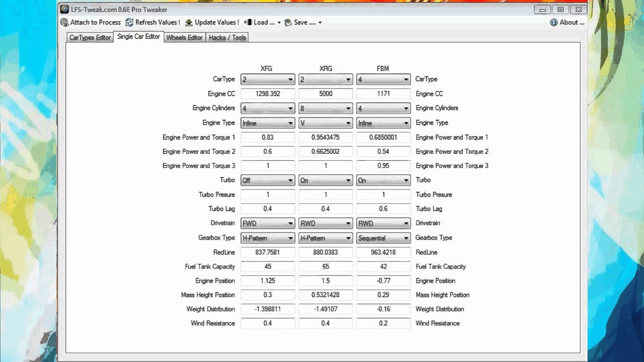Click the LFS-Tweak title bar app icon
This screenshot has width=644, height=362.
point(64,10)
